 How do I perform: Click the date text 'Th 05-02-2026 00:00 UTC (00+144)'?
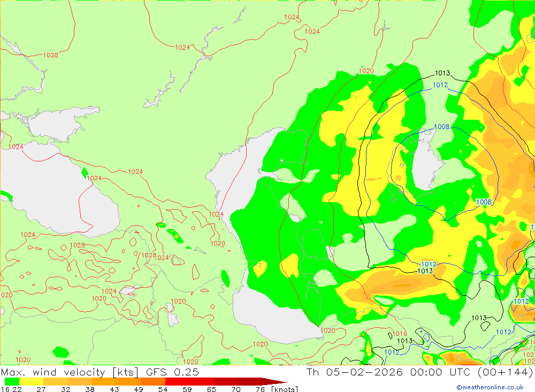(x=419, y=372)
